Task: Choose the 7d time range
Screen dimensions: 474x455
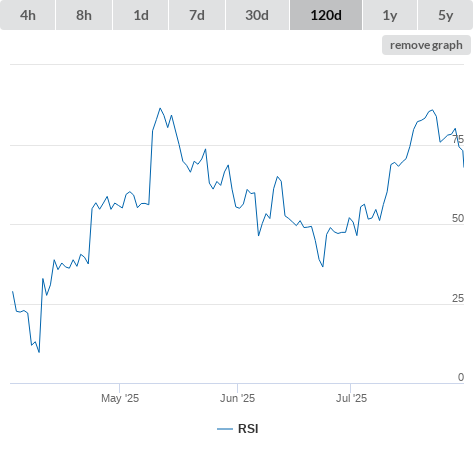Action: click(197, 15)
